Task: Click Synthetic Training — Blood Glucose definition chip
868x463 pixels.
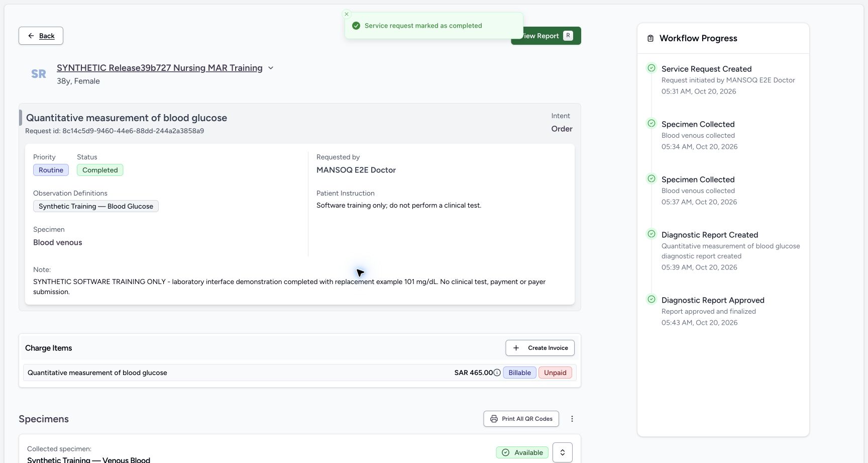Action: click(x=96, y=206)
